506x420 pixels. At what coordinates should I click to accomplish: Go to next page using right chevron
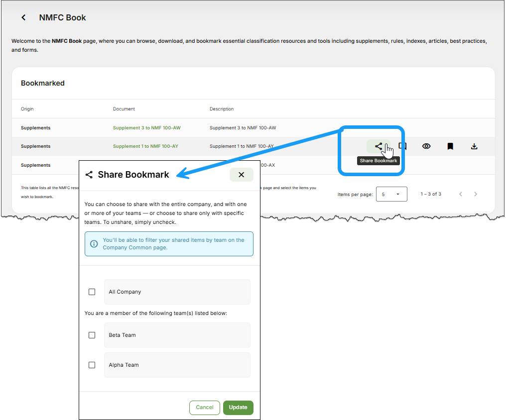pos(476,194)
